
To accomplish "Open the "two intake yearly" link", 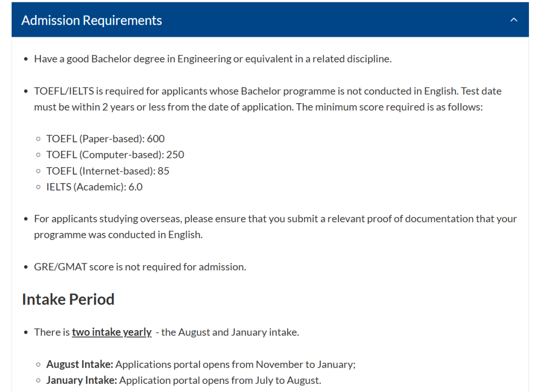I will [x=111, y=332].
